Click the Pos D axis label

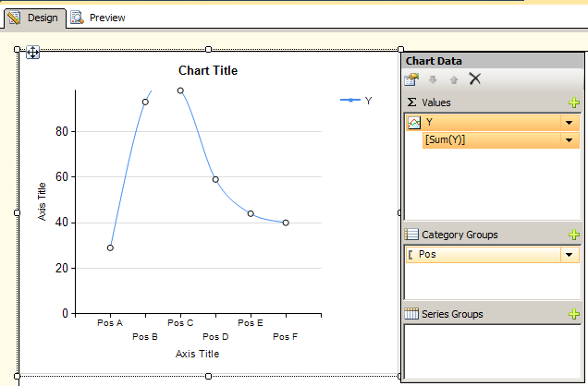click(215, 336)
